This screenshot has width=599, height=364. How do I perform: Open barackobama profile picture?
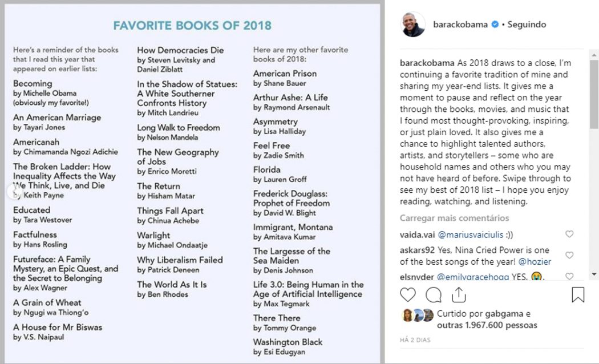413,24
